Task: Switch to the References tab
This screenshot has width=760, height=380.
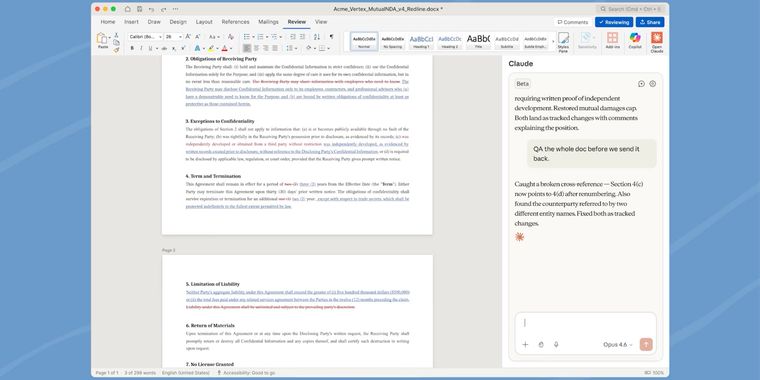Action: point(236,22)
